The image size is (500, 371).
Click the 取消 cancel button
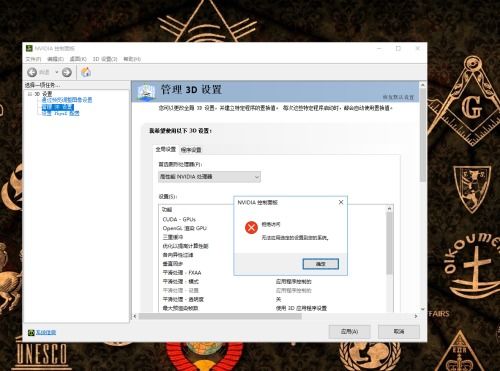(399, 331)
